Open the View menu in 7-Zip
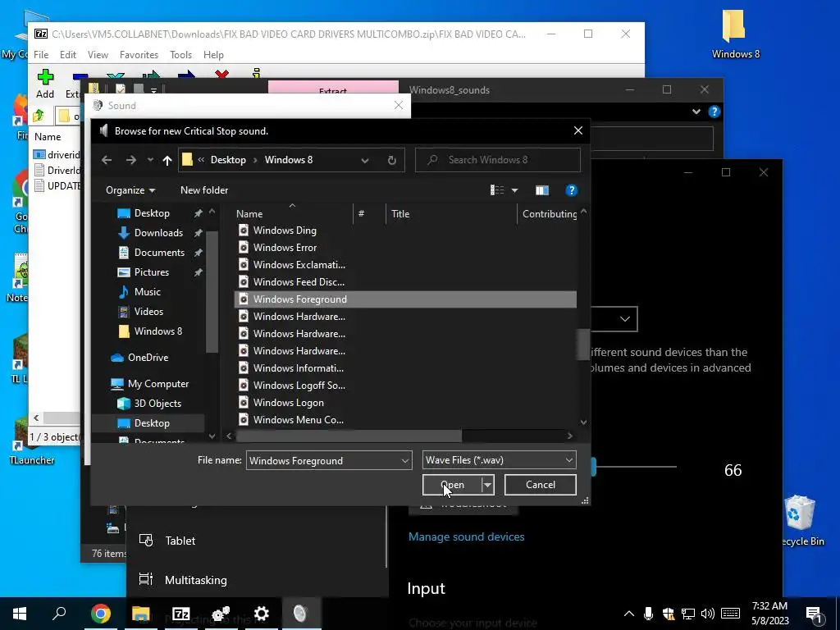 pos(98,55)
